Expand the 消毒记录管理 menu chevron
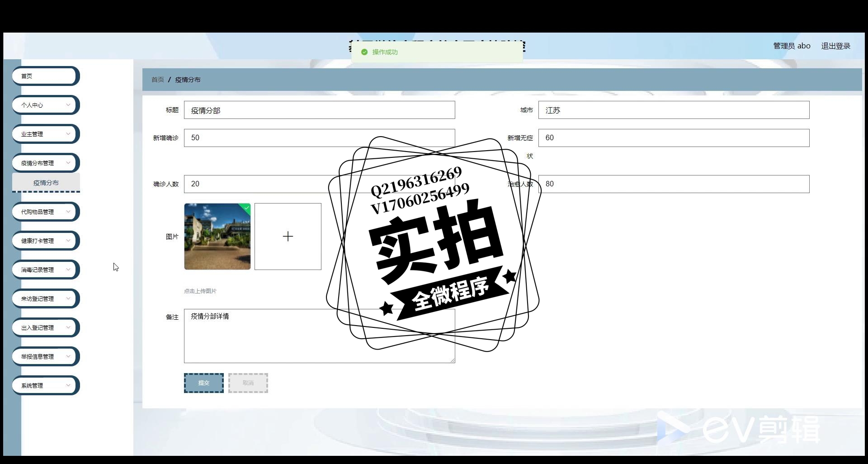This screenshot has height=464, width=868. [x=68, y=270]
